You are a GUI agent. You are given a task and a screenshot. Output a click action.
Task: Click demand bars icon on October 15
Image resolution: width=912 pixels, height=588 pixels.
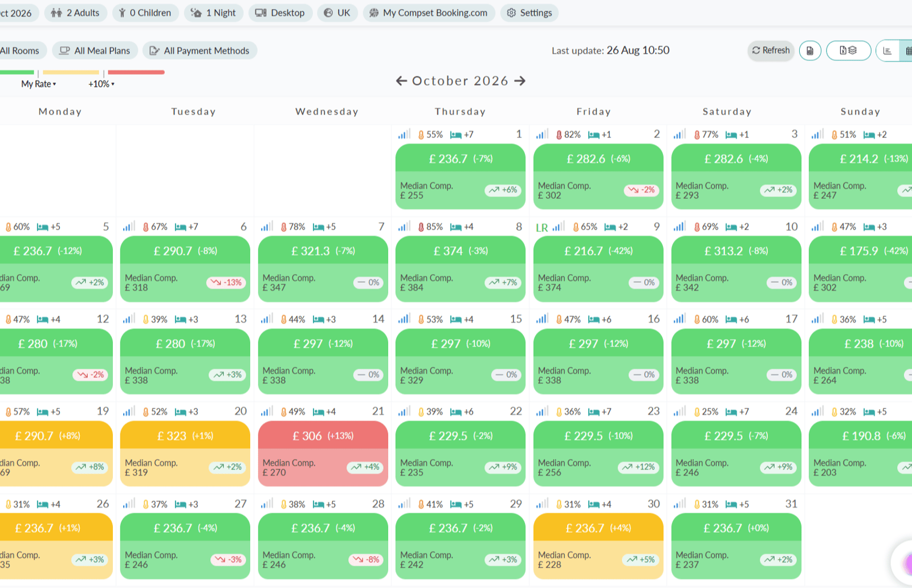coord(404,319)
